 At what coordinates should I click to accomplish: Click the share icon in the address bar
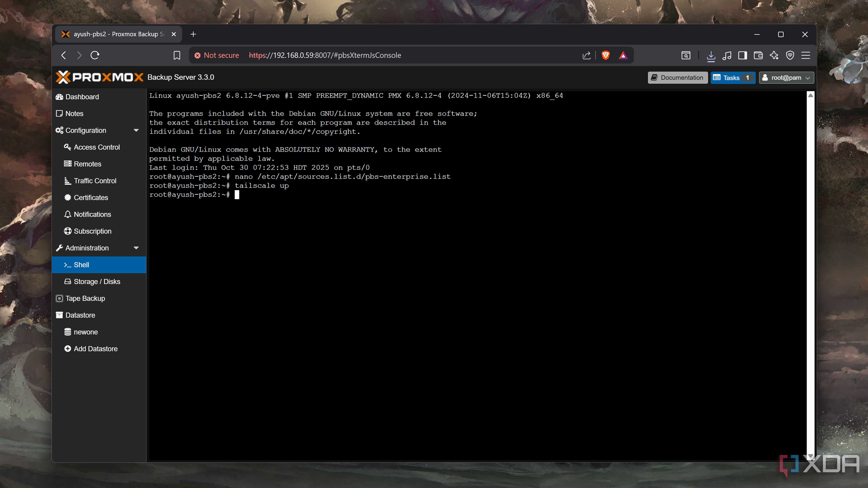click(x=586, y=55)
